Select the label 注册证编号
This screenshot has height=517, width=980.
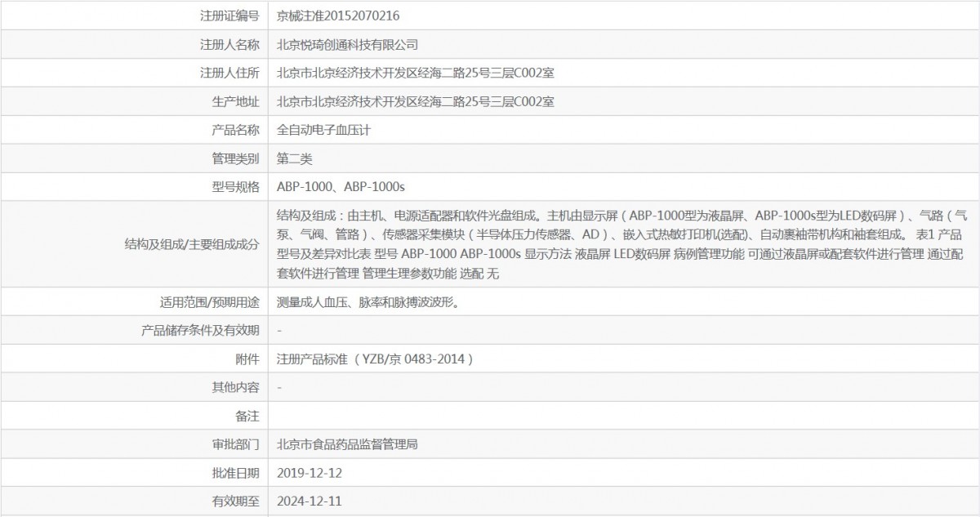pyautogui.click(x=229, y=16)
